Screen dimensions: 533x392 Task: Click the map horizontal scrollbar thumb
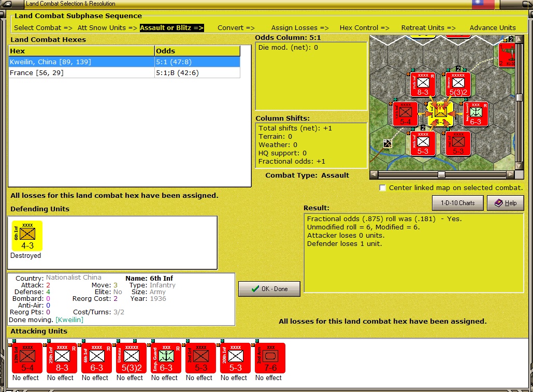(x=441, y=175)
